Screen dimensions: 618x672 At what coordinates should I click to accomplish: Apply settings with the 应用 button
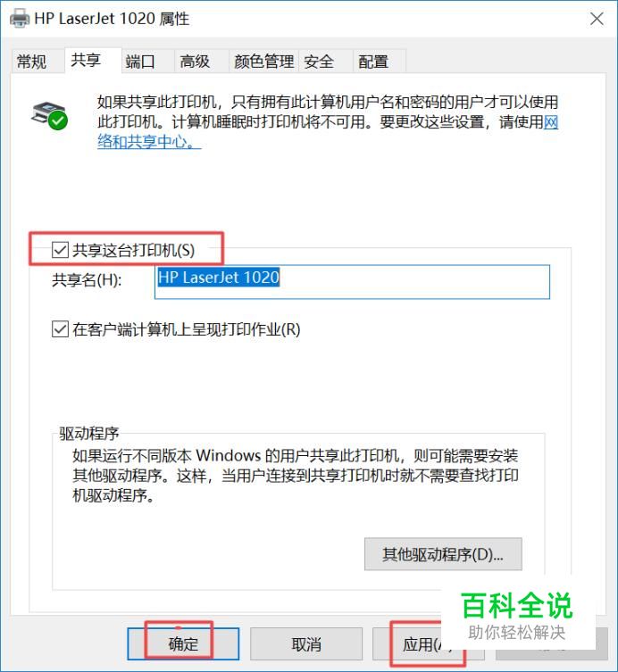point(428,643)
